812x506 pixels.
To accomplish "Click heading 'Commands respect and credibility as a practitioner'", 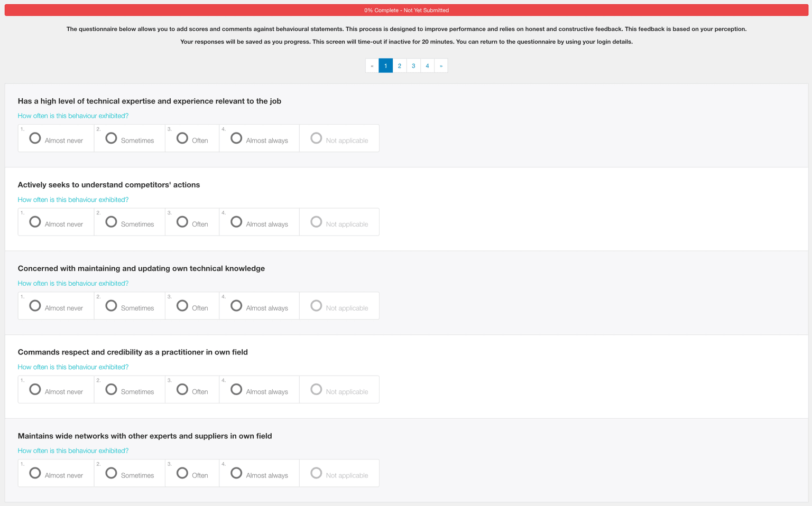I will click(x=133, y=352).
